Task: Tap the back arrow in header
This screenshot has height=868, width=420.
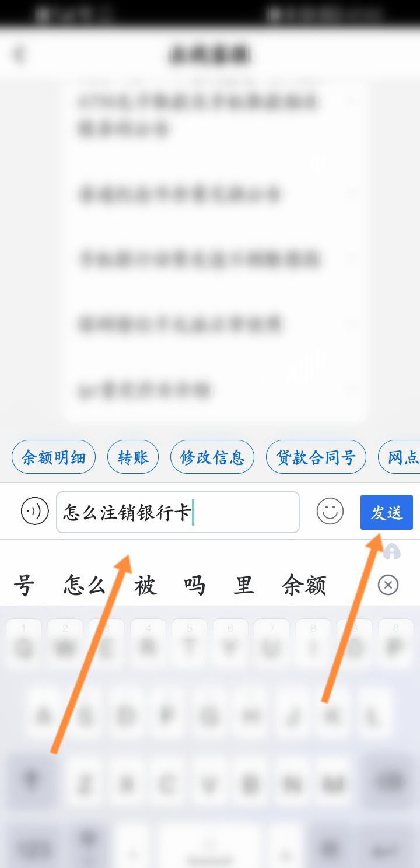Action: click(x=20, y=55)
